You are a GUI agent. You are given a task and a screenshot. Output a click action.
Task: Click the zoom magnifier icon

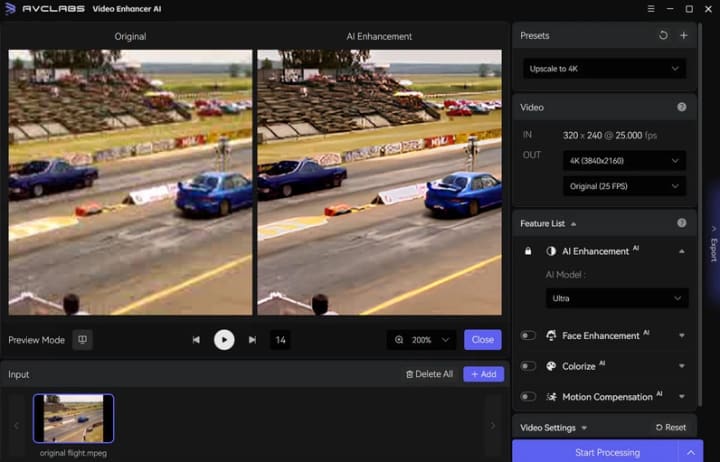point(399,340)
